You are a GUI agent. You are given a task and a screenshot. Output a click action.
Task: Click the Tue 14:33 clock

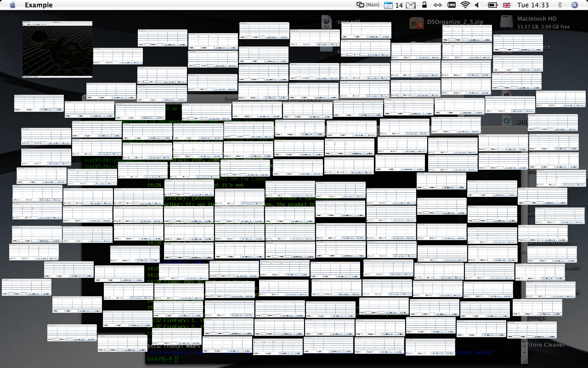tap(533, 5)
